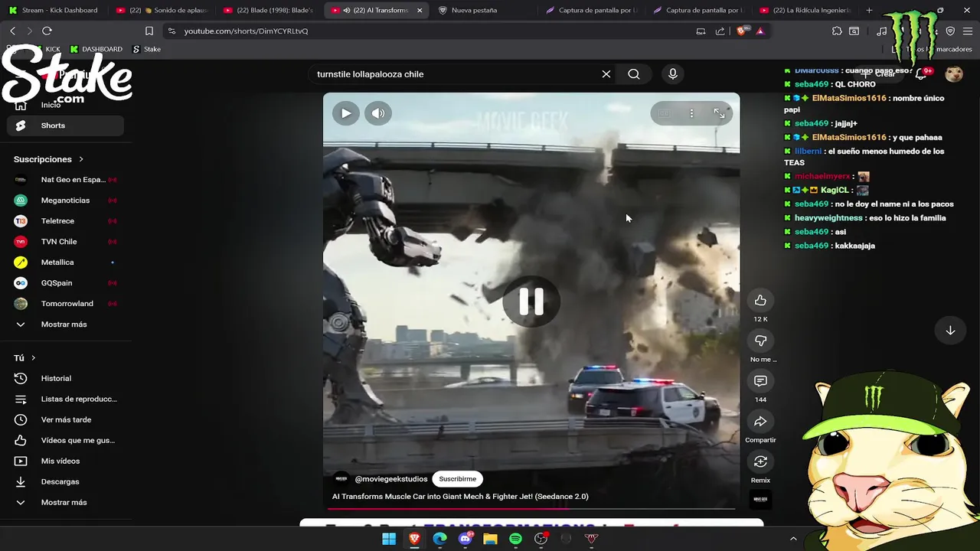Click the center pause overlay on the video
Image resolution: width=980 pixels, height=551 pixels.
coord(531,302)
